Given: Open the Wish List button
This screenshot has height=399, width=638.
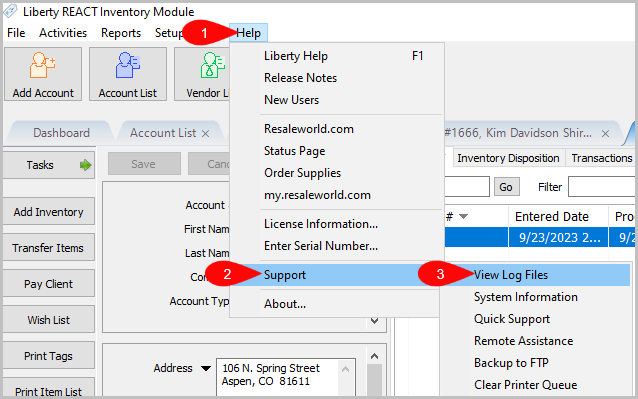Looking at the screenshot, I should pyautogui.click(x=49, y=319).
